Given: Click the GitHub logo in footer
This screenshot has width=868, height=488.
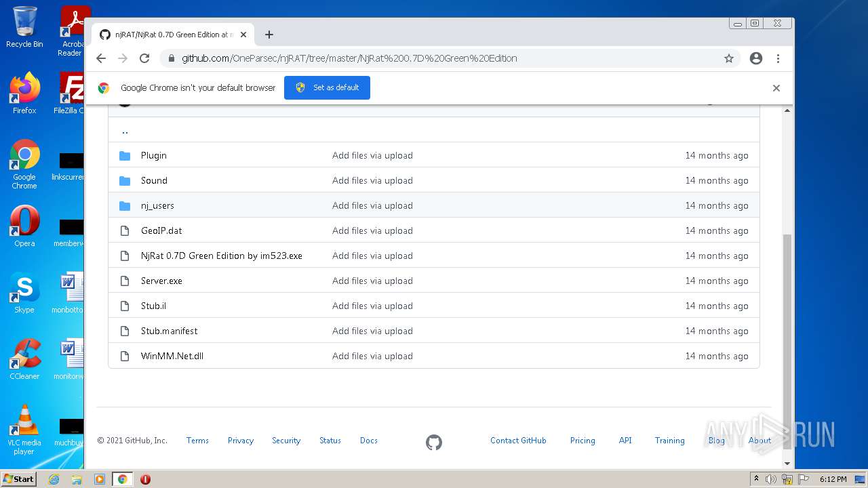Looking at the screenshot, I should coord(434,443).
